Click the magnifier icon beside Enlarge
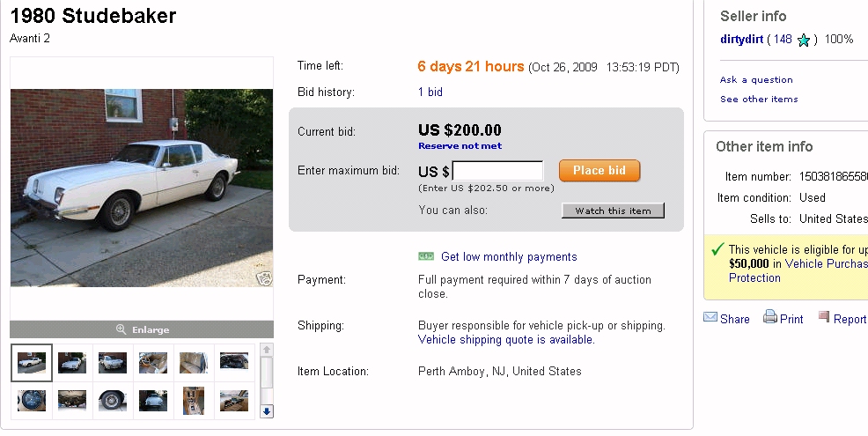Viewport: 868px width, 436px height. click(x=121, y=329)
